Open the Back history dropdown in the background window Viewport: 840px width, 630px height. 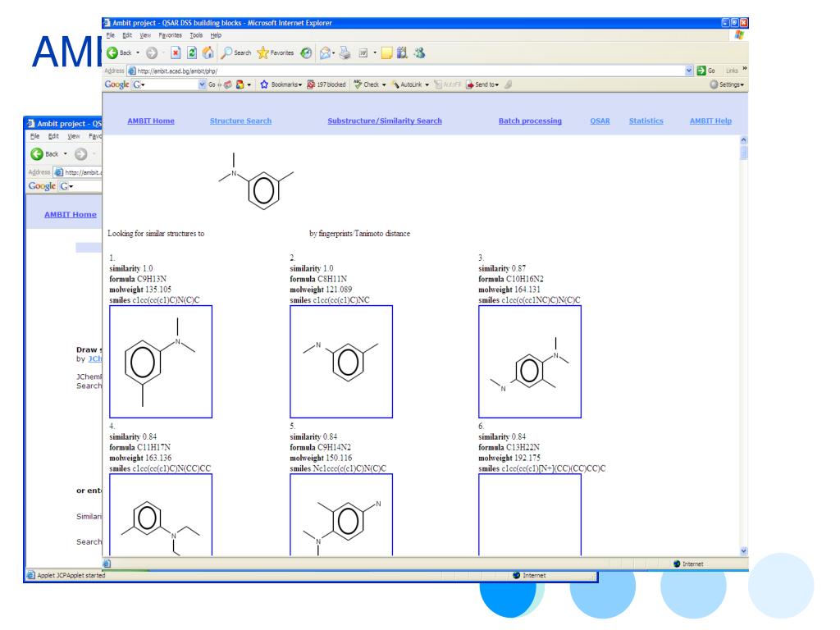point(66,153)
